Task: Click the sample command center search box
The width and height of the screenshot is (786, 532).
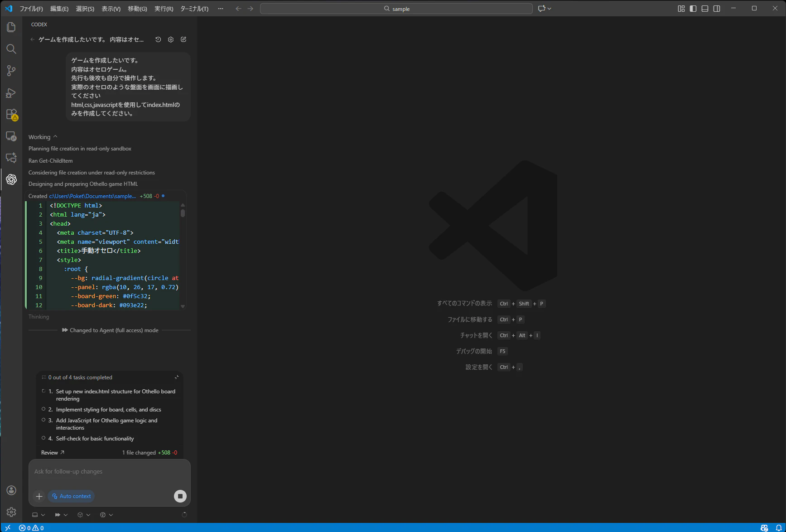Action: coord(396,9)
